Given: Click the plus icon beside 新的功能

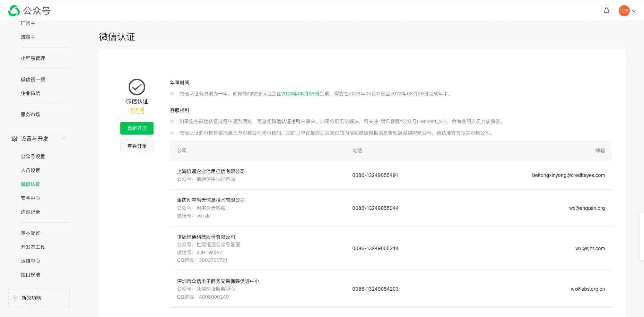Looking at the screenshot, I should 15,298.
